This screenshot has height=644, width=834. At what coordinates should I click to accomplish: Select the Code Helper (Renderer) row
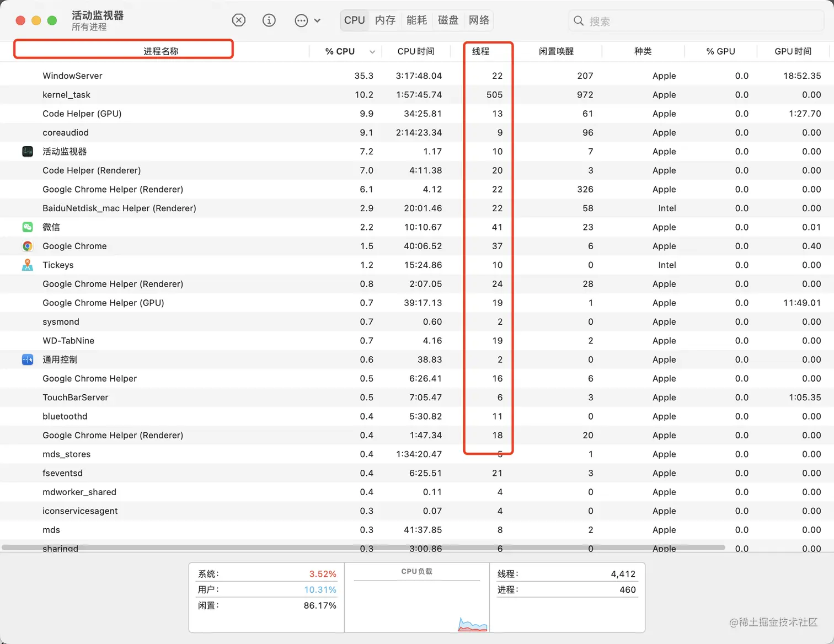(x=417, y=170)
